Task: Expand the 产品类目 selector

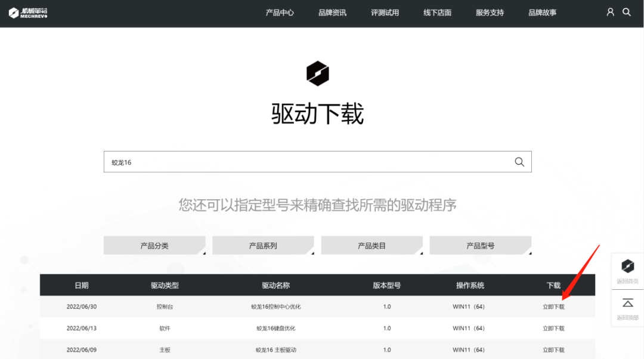Action: pos(371,245)
